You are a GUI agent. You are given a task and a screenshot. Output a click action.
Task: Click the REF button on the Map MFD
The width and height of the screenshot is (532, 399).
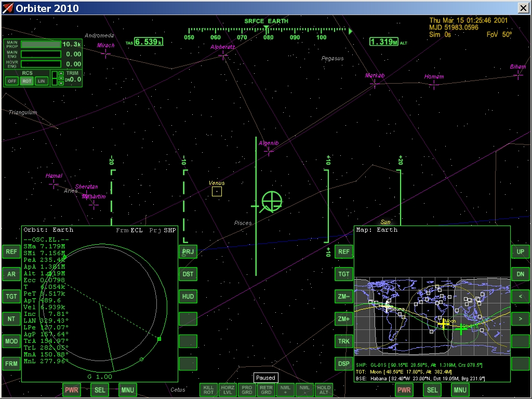point(344,251)
